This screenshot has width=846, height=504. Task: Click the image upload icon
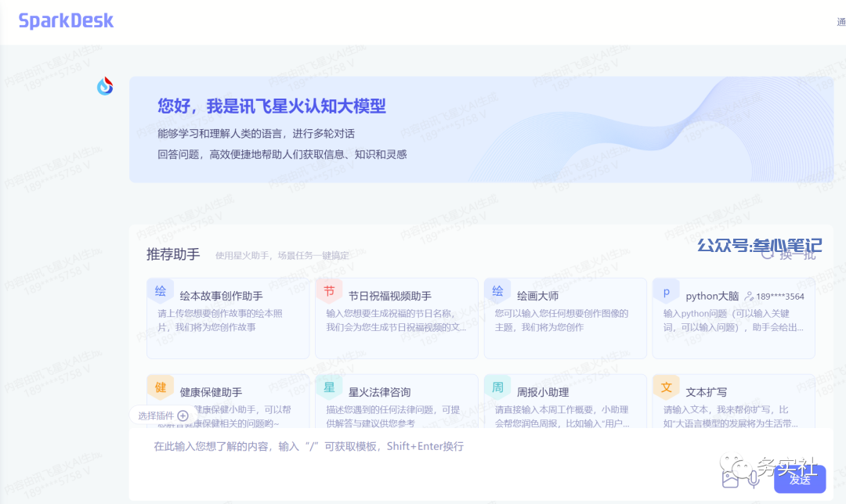click(730, 479)
